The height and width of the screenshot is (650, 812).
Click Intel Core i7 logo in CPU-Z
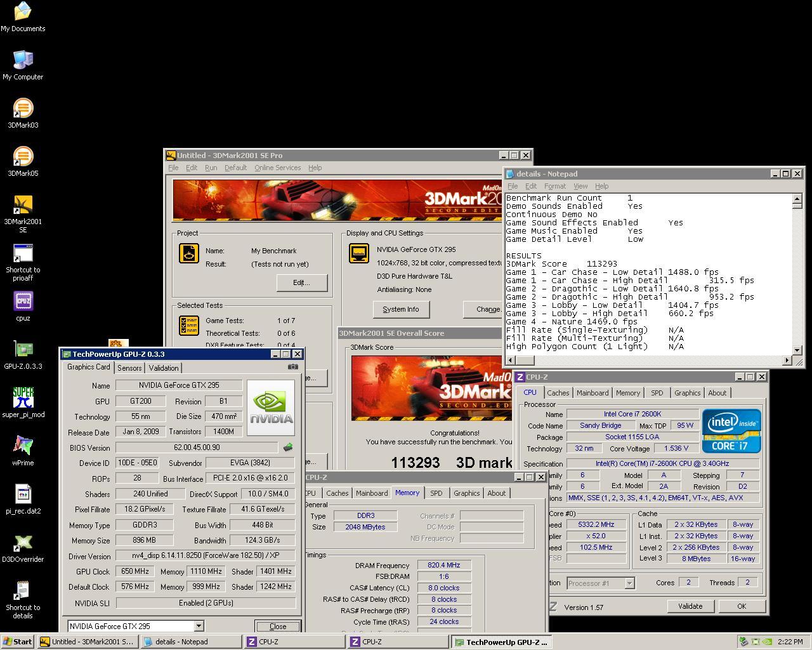[731, 431]
